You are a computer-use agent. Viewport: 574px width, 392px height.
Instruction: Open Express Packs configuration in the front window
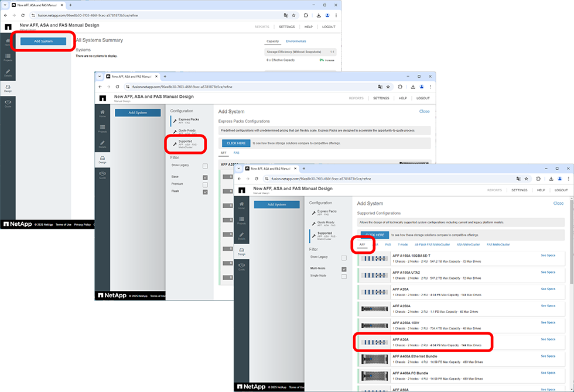[325, 212]
